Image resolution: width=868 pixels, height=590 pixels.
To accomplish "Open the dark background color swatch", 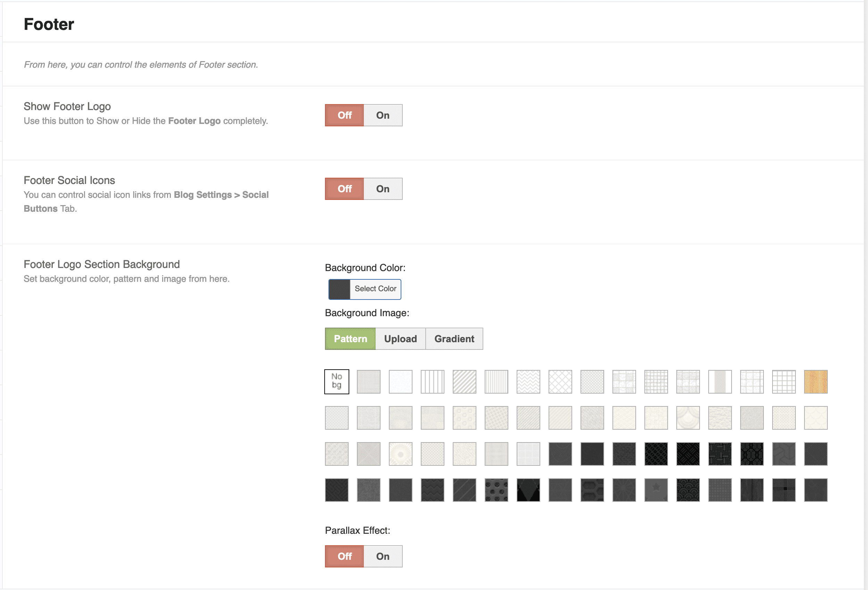I will (x=339, y=289).
